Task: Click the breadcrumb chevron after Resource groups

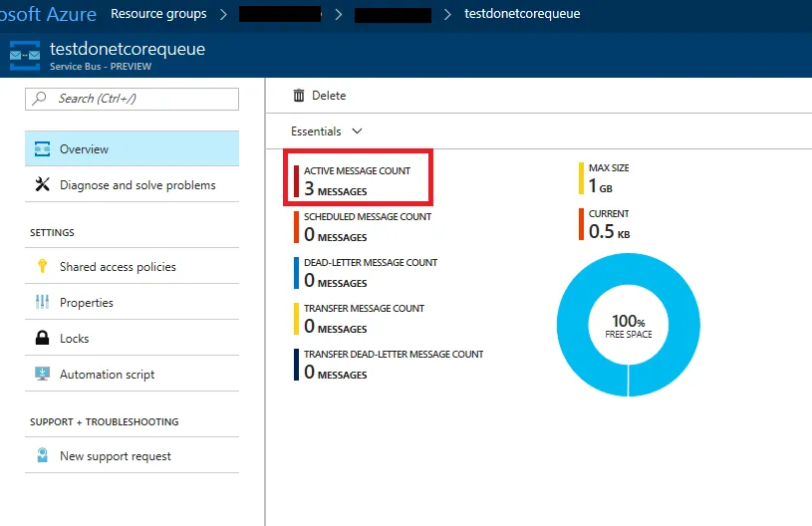Action: tap(223, 15)
